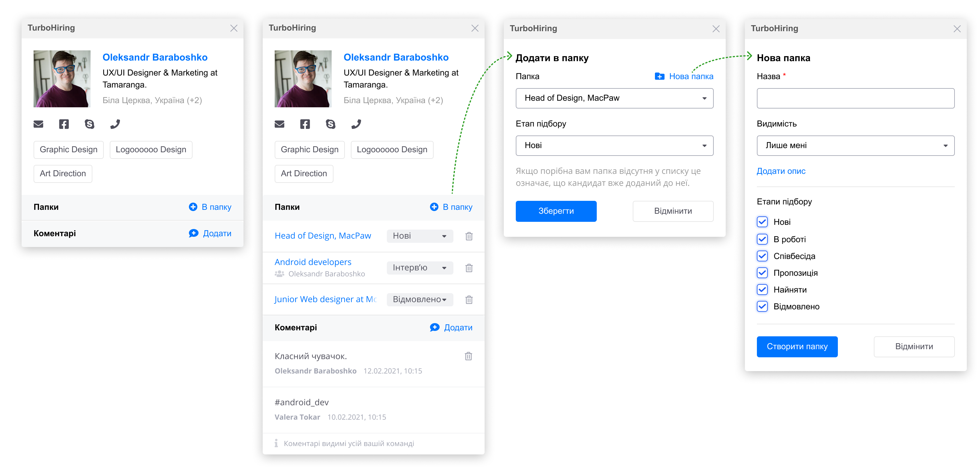Click profile photo in second TurboHiring panel
This screenshot has width=980, height=473.
(x=303, y=79)
